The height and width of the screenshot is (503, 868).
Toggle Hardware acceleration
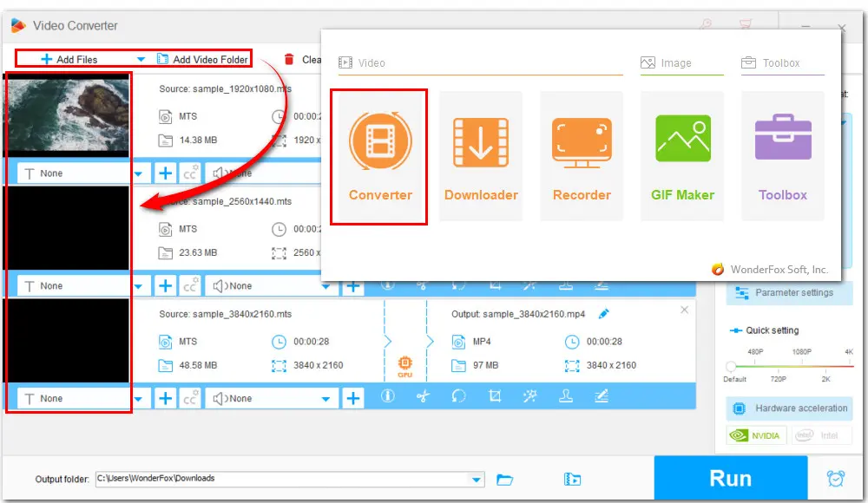(x=789, y=408)
